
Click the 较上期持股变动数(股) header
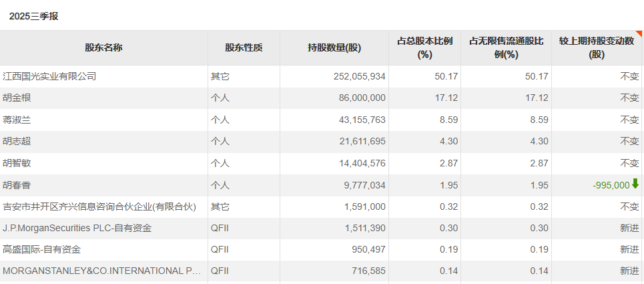tap(597, 47)
